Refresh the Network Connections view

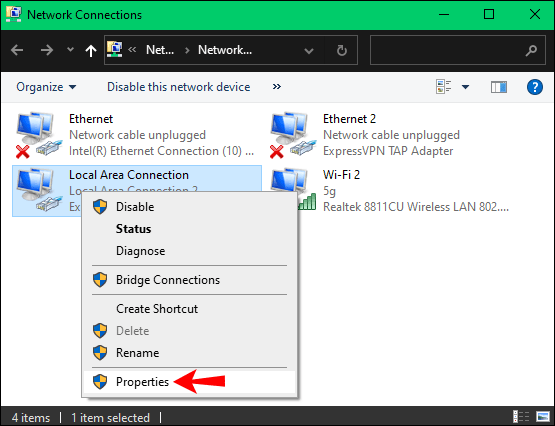pyautogui.click(x=342, y=50)
